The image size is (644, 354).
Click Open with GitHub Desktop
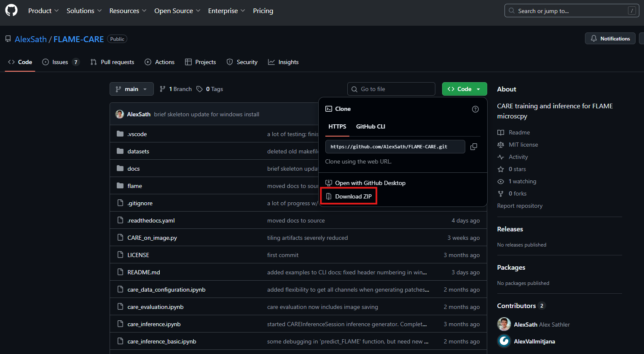365,183
